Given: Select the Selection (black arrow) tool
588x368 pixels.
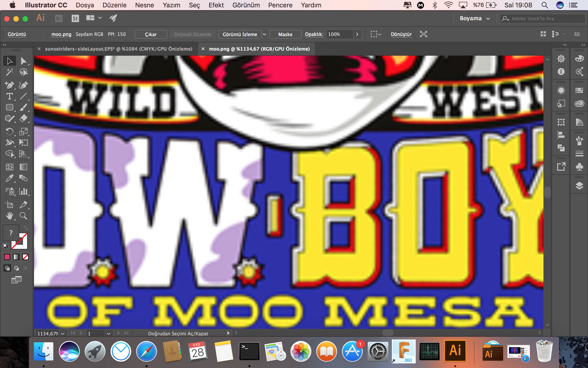Looking at the screenshot, I should [10, 61].
